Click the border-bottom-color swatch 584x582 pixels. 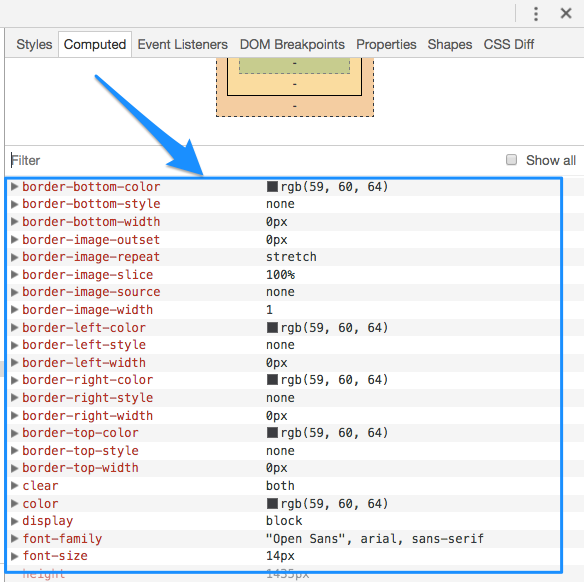tap(272, 186)
